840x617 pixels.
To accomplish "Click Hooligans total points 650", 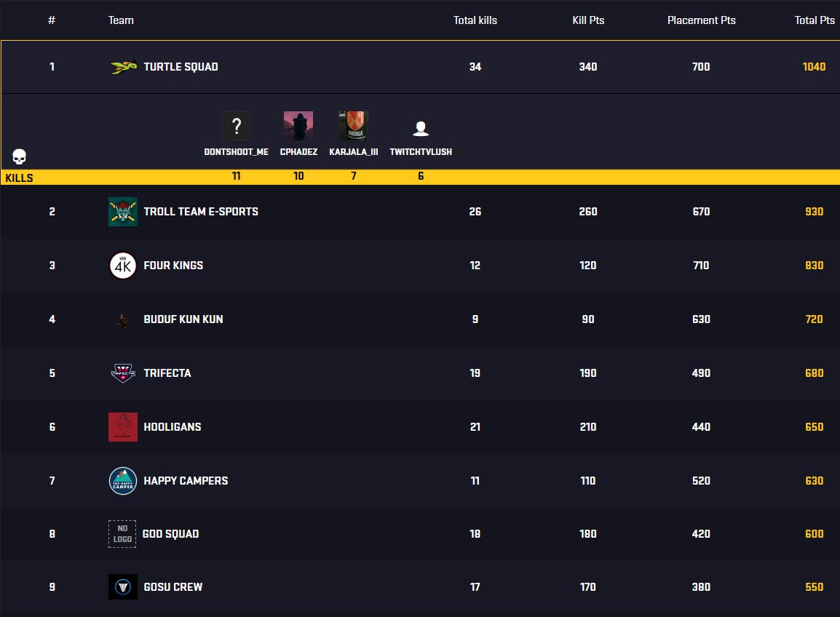I will click(814, 427).
